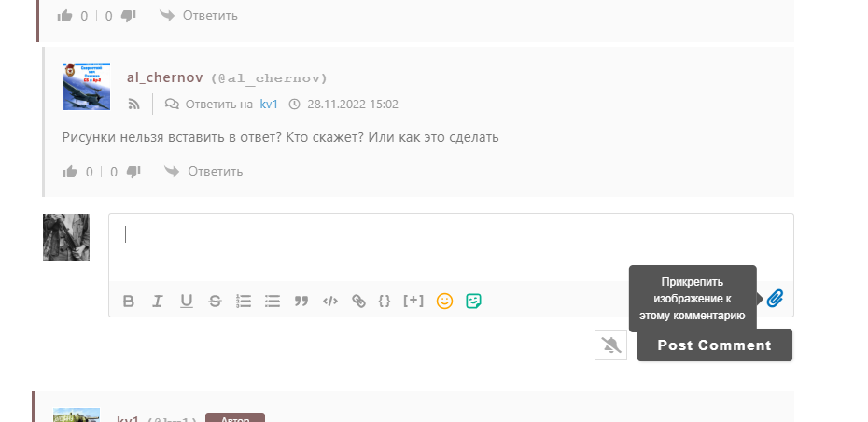Reply to al_chernov's comment via Ответить
Screen dimensions: 868x422
(203, 171)
